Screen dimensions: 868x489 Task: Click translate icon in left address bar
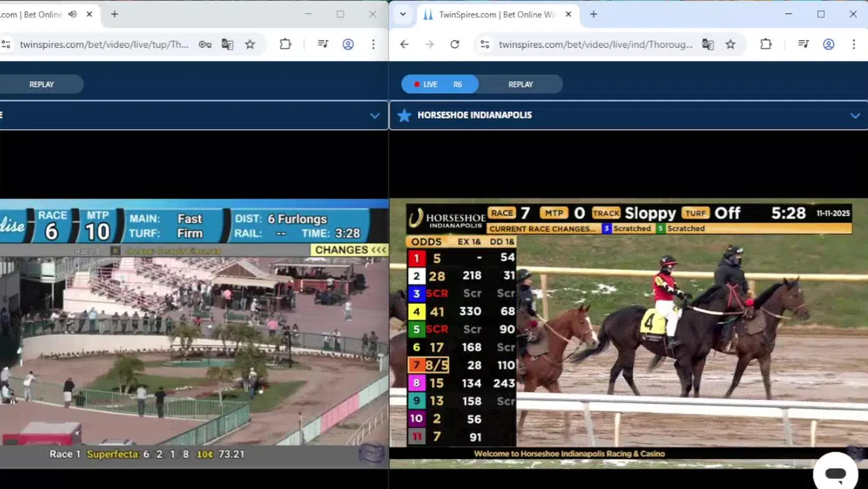pyautogui.click(x=227, y=44)
